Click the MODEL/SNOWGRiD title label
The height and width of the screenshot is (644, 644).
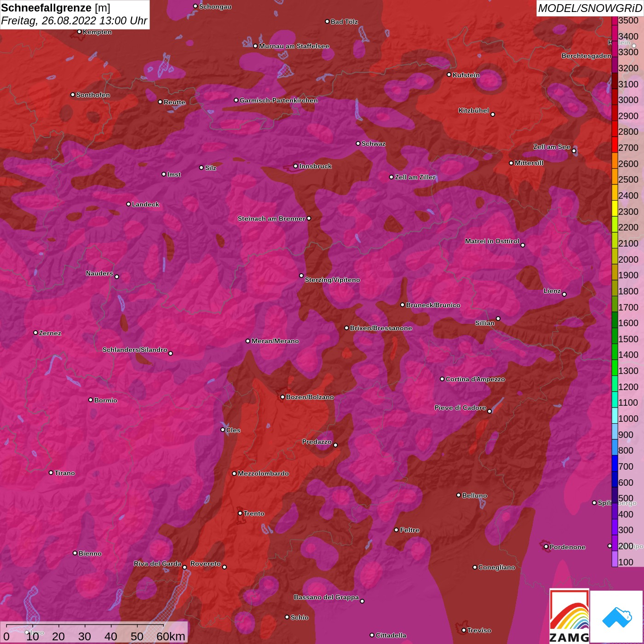tap(590, 8)
